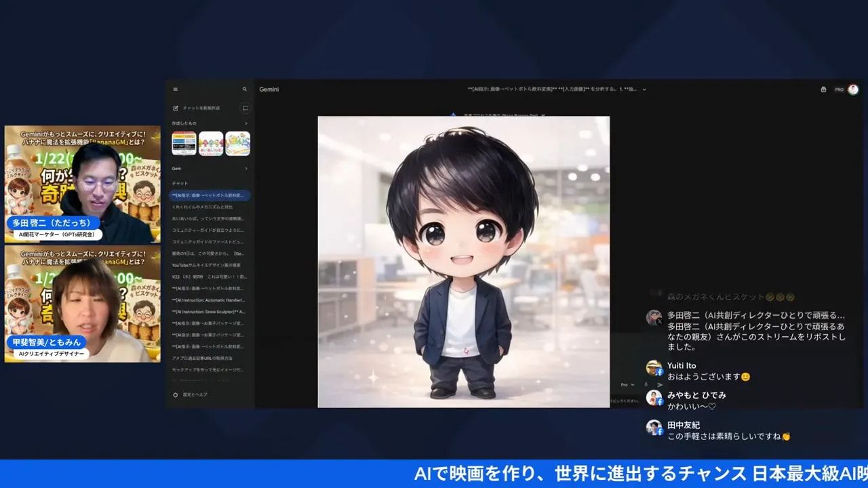
Task: Click the generated chibi character image
Action: (x=463, y=262)
